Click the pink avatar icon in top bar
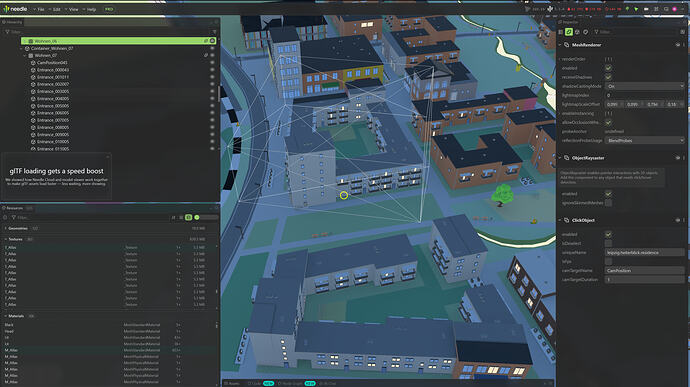Viewport: 690px width, 387px height. coord(674,9)
